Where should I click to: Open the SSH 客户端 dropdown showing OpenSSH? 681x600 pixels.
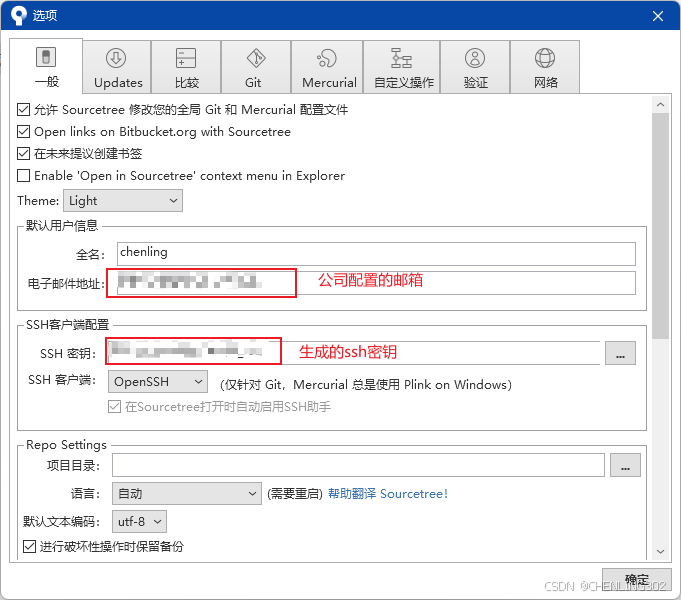[x=158, y=381]
